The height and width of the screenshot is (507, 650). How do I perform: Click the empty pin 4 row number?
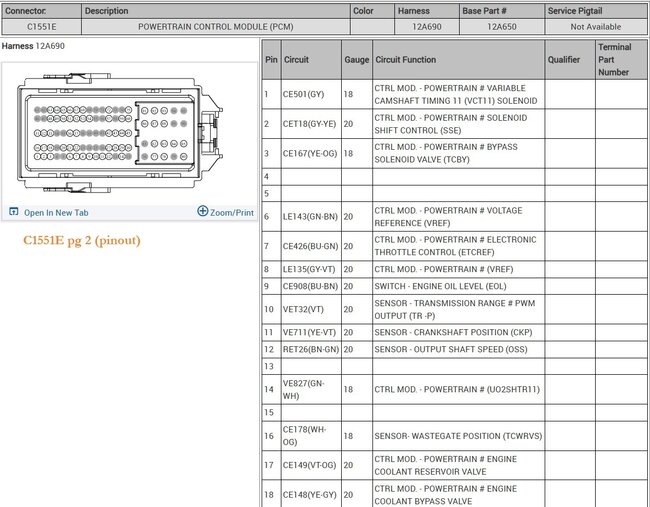(x=267, y=177)
